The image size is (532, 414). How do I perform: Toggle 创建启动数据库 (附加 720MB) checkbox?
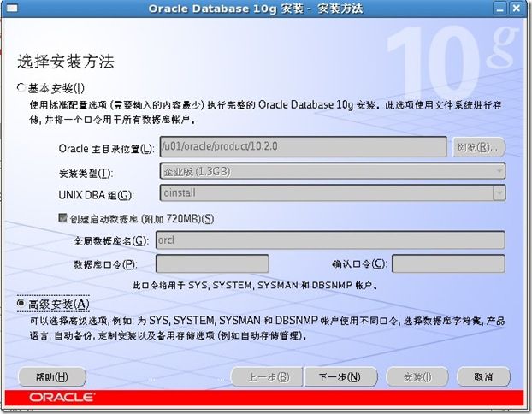point(62,218)
